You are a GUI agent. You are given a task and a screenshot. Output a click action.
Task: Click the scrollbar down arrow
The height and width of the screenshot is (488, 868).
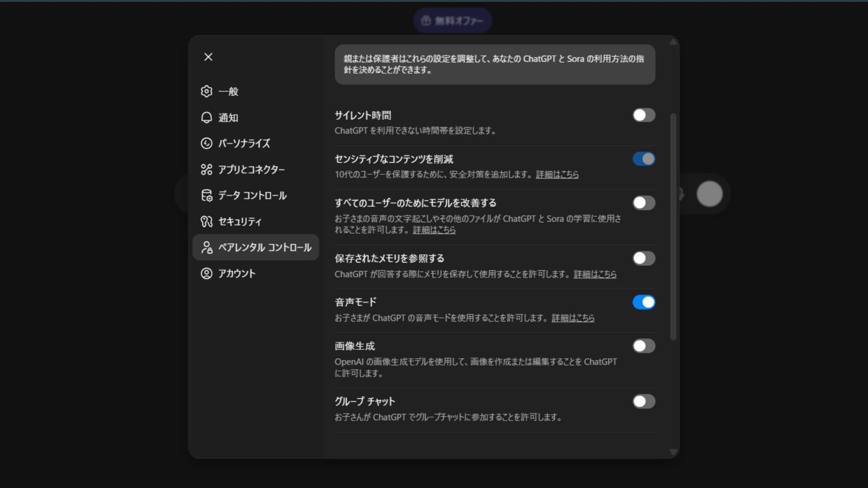tap(674, 450)
